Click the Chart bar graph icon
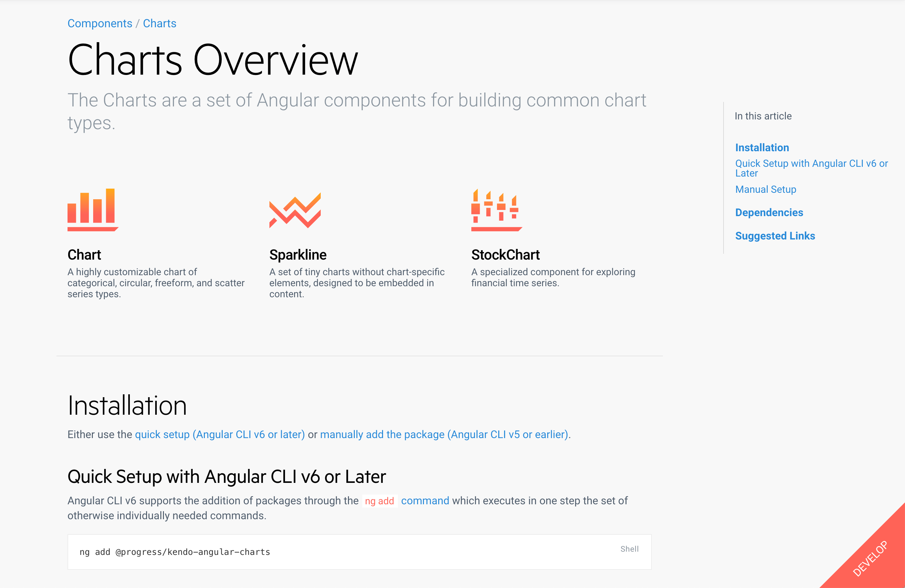Screen dimensions: 905x588 (93, 210)
